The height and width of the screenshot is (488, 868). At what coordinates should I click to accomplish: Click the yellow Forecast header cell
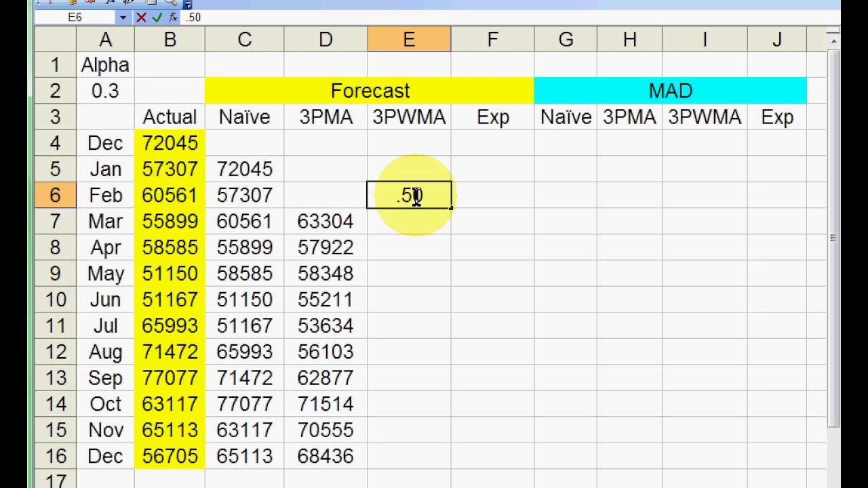click(370, 91)
